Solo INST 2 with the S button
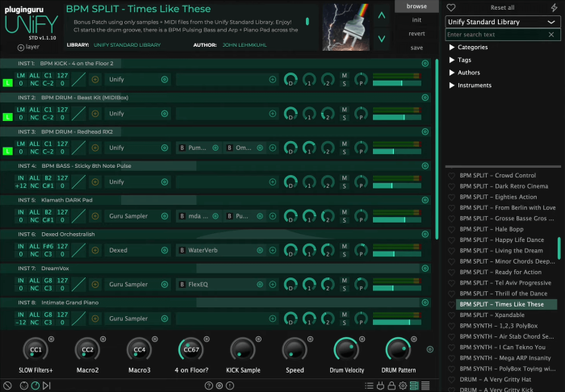Screen dimensions: 565x392 344,118
